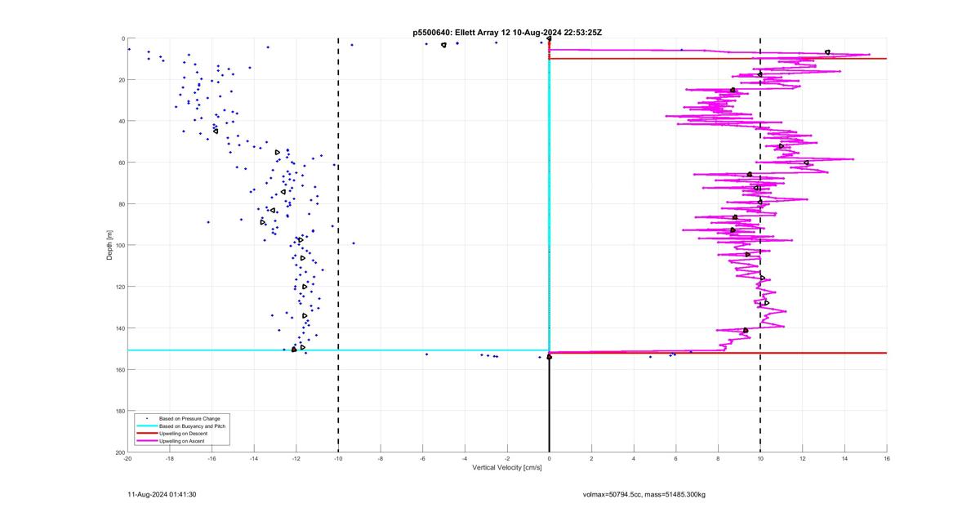Click x-axis tick label '-8'
The width and height of the screenshot is (980, 508).
381,458
